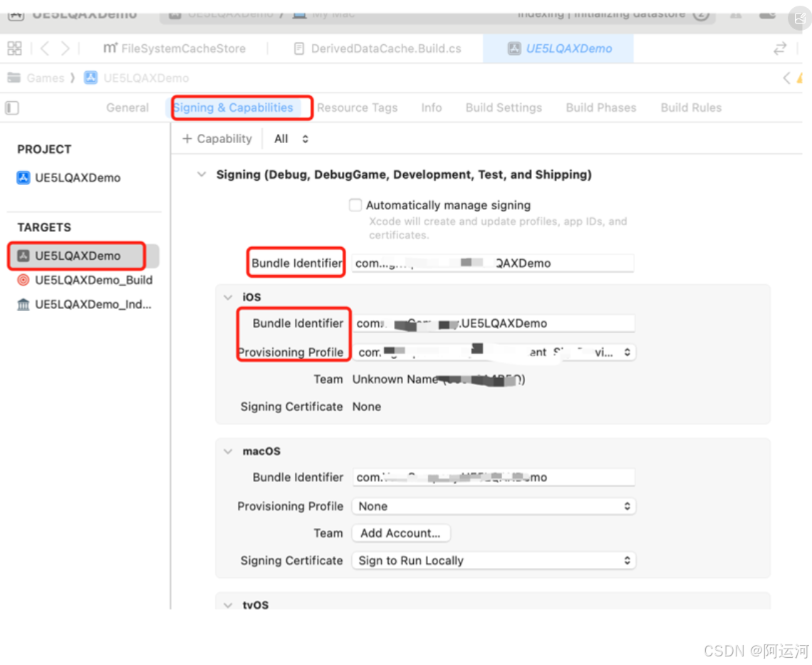
Task: Open the All configurations filter dropdown
Action: (291, 139)
